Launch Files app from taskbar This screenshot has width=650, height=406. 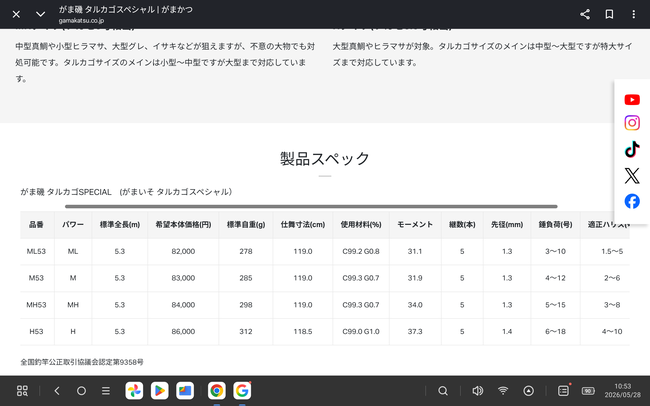[x=185, y=391]
